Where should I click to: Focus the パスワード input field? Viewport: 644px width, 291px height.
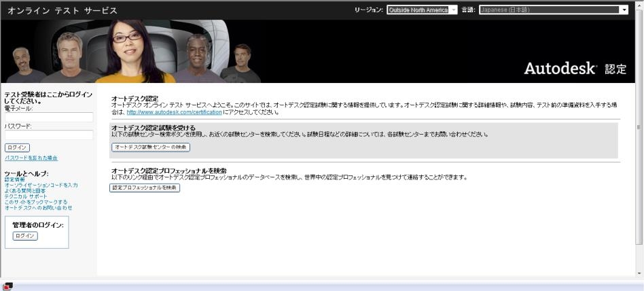(x=49, y=135)
